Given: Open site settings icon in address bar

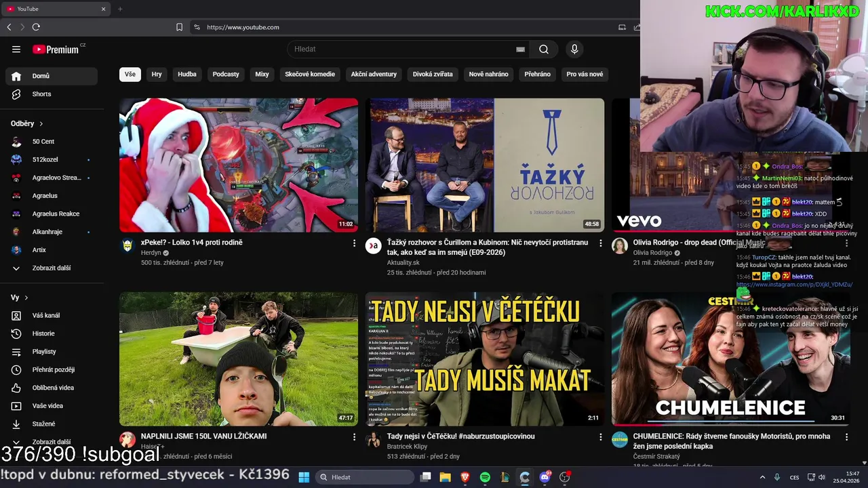Looking at the screenshot, I should (197, 27).
